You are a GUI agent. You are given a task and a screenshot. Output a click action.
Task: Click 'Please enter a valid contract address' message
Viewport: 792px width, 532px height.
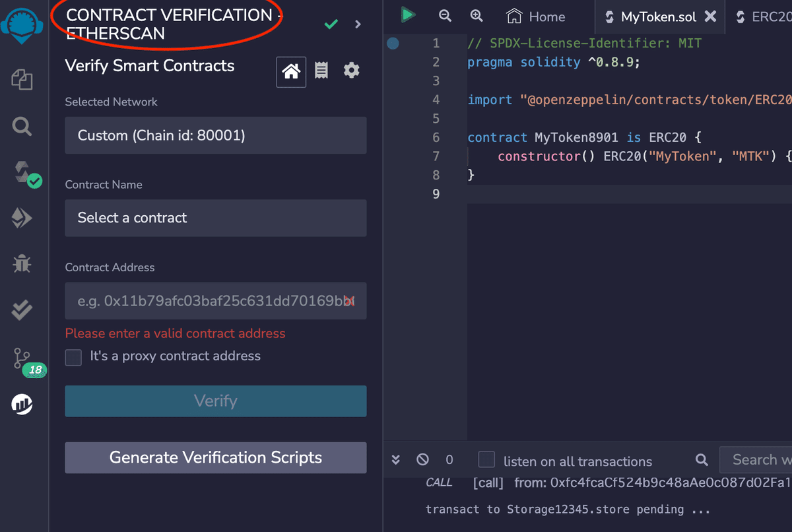click(175, 333)
